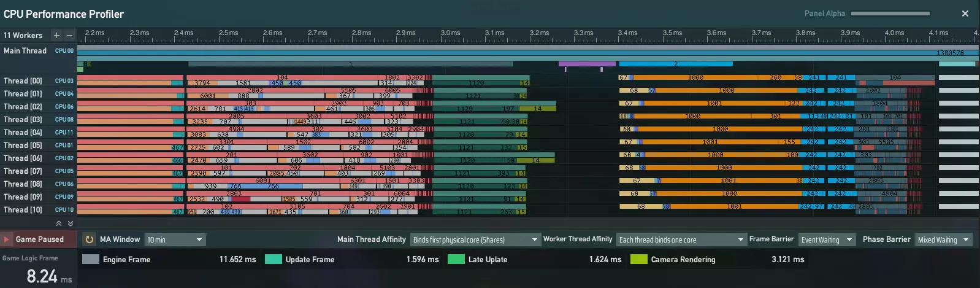The width and height of the screenshot is (980, 288).
Task: Select the orange 1000 block on Thread [00]
Action: (695, 78)
